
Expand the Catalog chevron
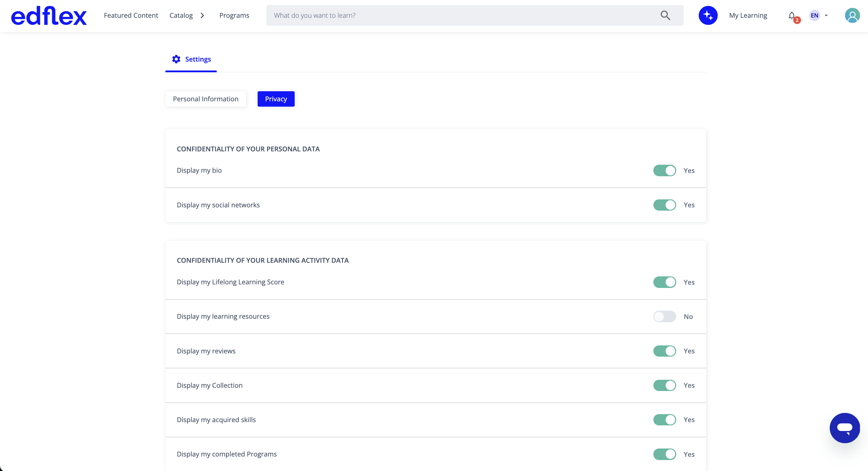[202, 15]
